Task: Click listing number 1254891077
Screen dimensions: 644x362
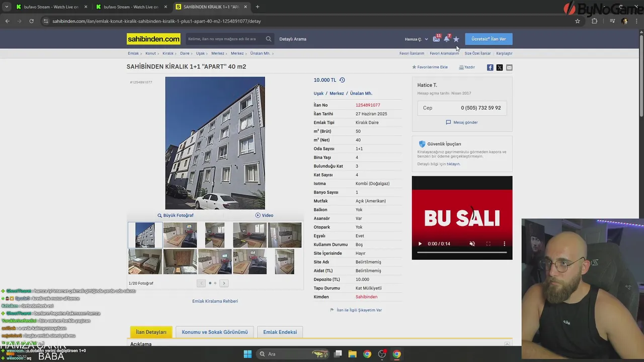Action: pyautogui.click(x=368, y=105)
